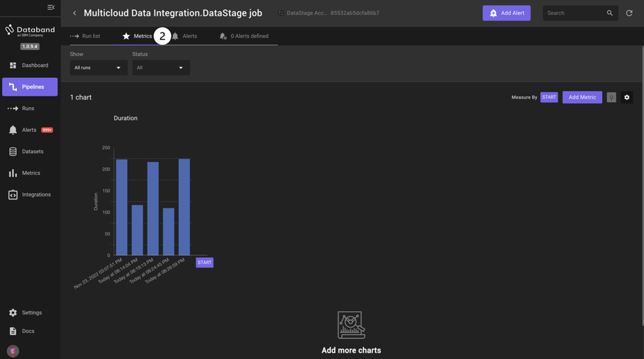Refresh the page using the reload icon
The width and height of the screenshot is (644, 359).
[x=629, y=13]
